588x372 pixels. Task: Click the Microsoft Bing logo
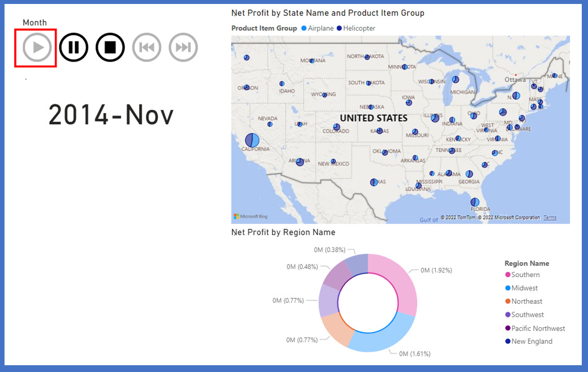[250, 217]
